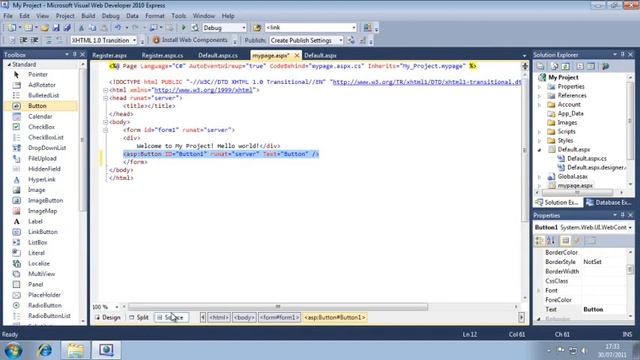
Task: Click the Text property value 'Button'
Action: pos(593,309)
